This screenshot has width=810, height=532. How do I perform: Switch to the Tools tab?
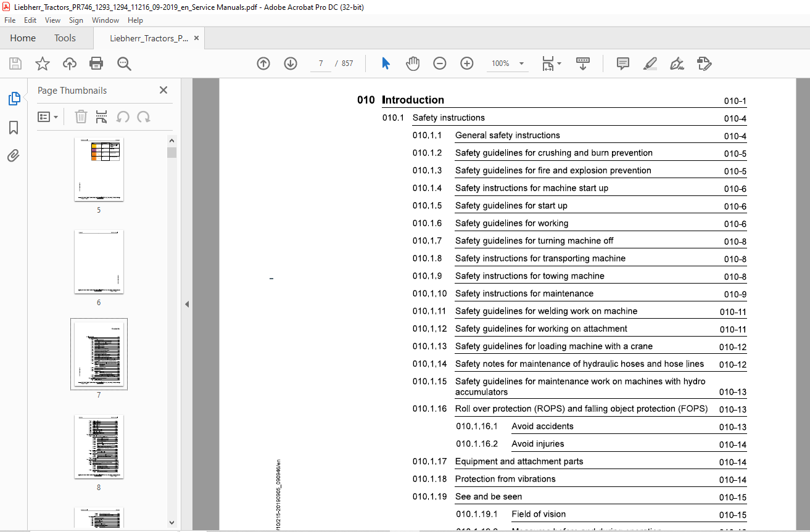(65, 38)
